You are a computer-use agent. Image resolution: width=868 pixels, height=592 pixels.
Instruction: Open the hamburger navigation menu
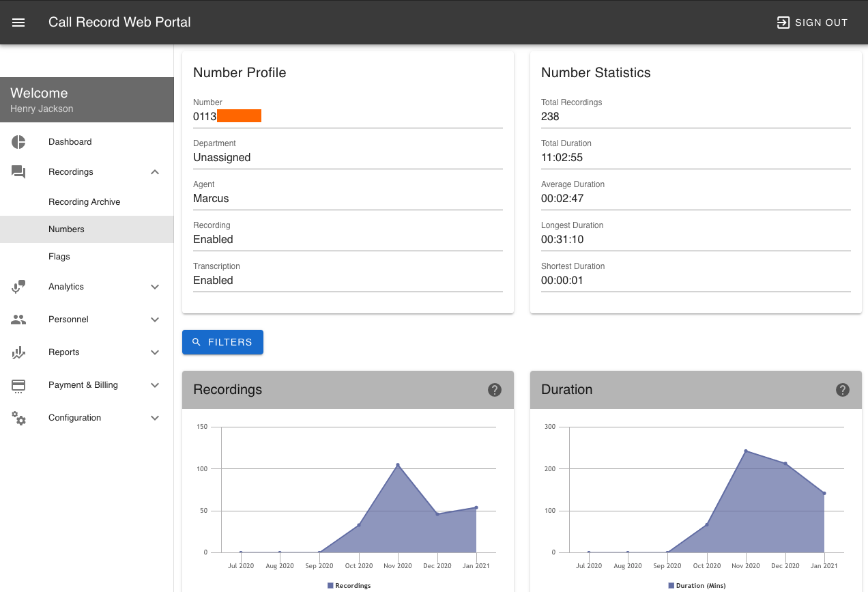(x=18, y=23)
